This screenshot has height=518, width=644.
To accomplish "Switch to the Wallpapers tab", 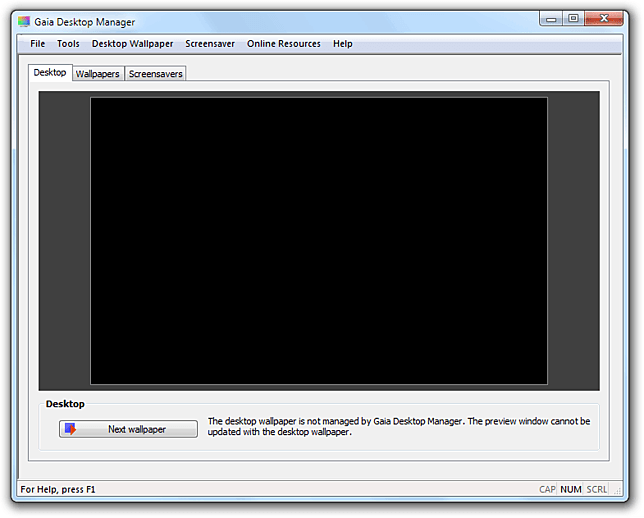I will pos(97,74).
